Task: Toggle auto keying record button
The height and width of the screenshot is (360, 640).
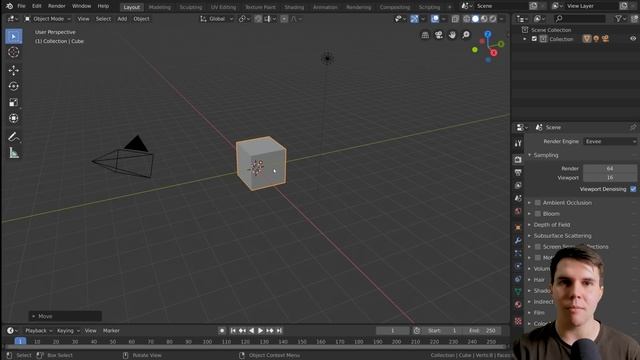Action: click(x=222, y=331)
